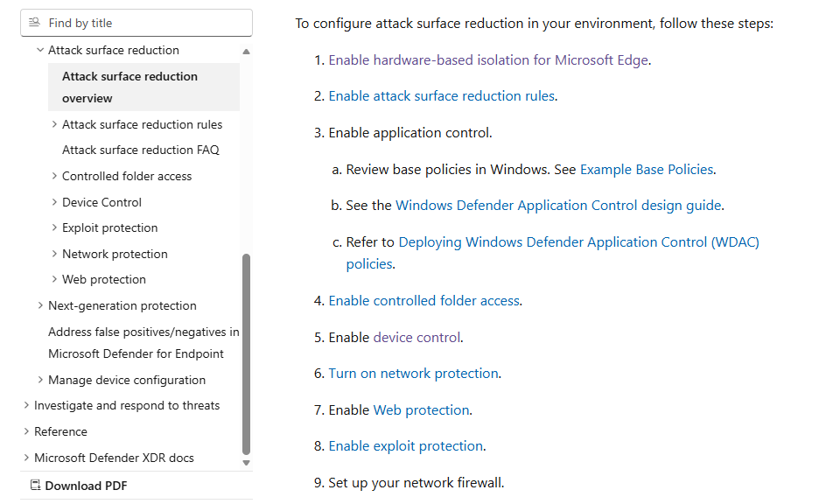Click the sidebar scroll up arrow
The height and width of the screenshot is (504, 833).
pos(246,52)
